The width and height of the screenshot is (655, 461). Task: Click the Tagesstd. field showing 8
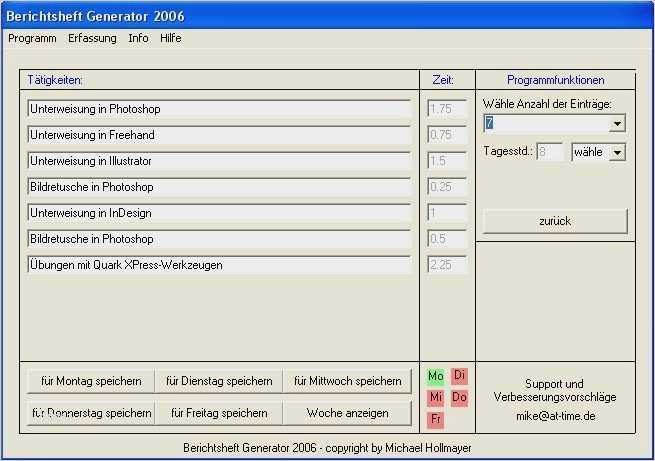(x=549, y=152)
